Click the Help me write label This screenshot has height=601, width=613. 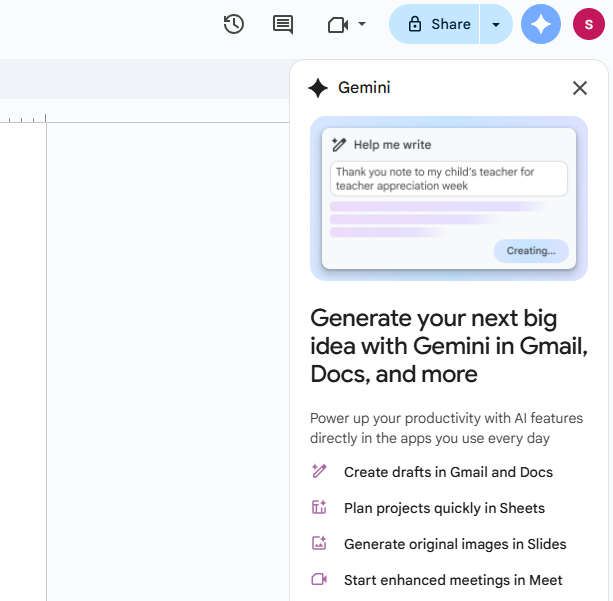tap(392, 145)
